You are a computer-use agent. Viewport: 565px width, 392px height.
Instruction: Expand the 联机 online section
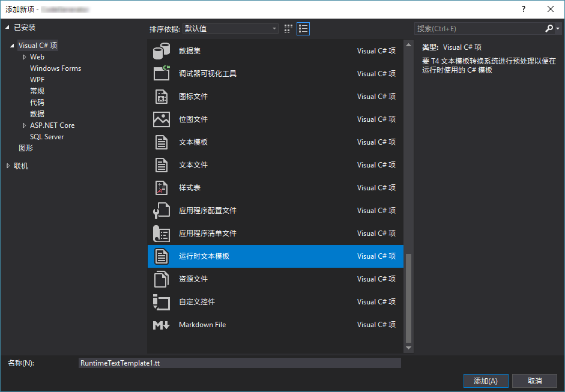coord(8,166)
